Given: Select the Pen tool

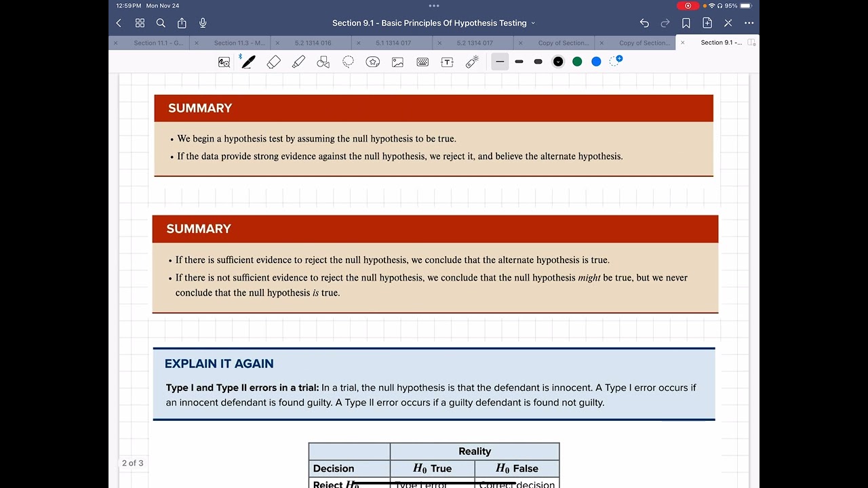Looking at the screenshot, I should click(249, 62).
